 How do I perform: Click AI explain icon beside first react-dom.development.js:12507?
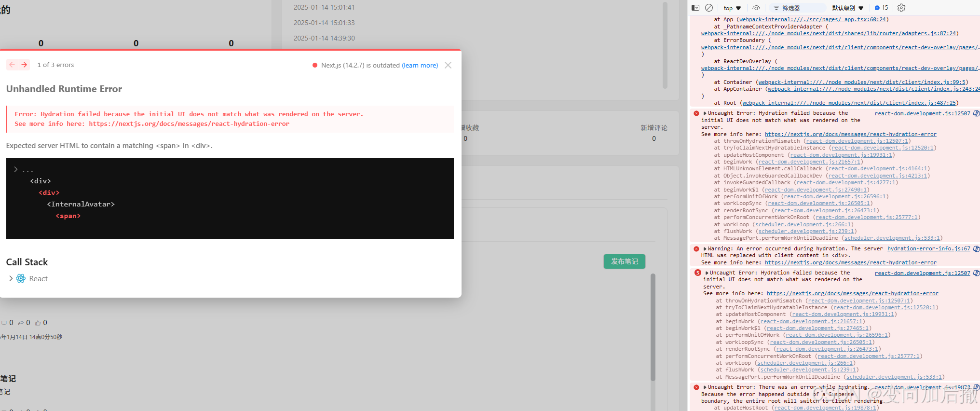(x=976, y=113)
